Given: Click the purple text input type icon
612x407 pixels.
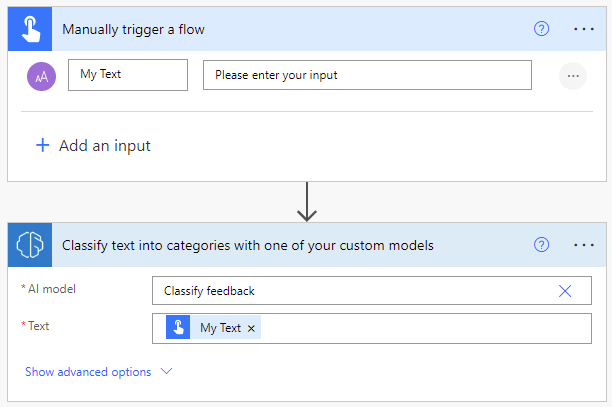Looking at the screenshot, I should [42, 75].
